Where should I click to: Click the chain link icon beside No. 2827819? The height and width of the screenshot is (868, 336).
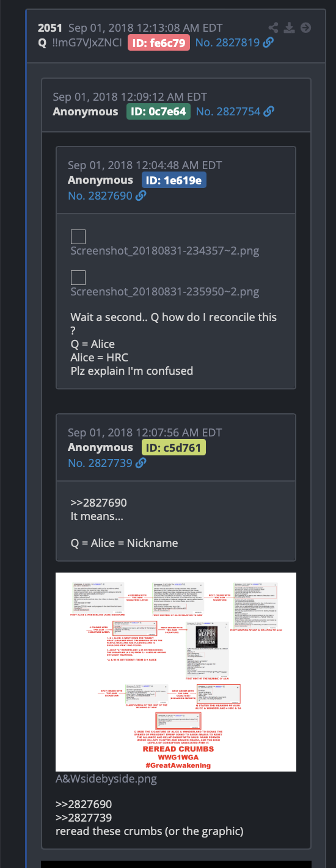point(268,43)
